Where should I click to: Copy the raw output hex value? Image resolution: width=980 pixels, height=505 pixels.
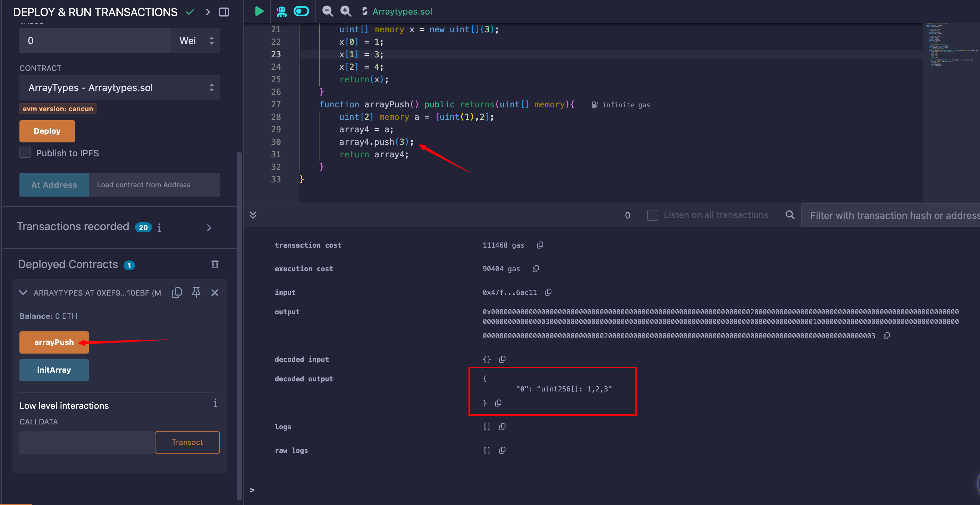tap(887, 336)
